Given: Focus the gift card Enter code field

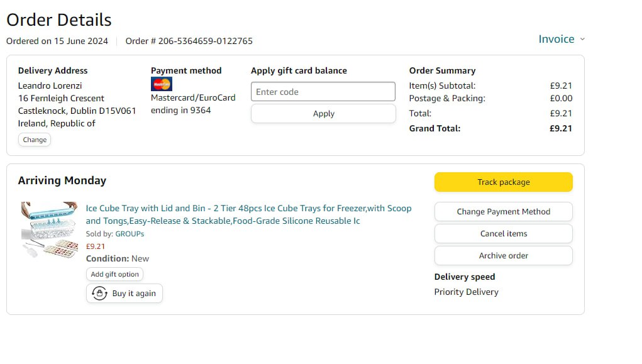Looking at the screenshot, I should [323, 92].
